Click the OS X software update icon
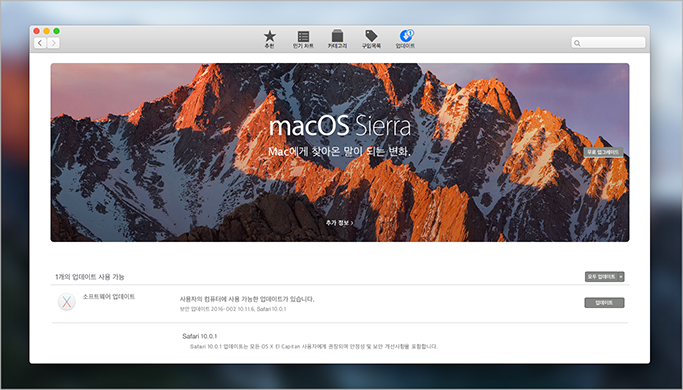The width and height of the screenshot is (683, 390). (67, 302)
